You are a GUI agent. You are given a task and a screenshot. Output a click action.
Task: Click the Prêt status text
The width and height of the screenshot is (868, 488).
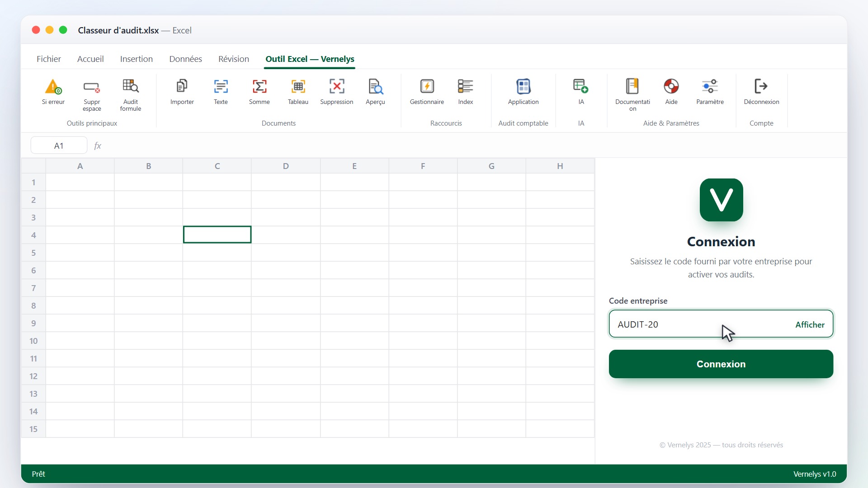point(38,474)
